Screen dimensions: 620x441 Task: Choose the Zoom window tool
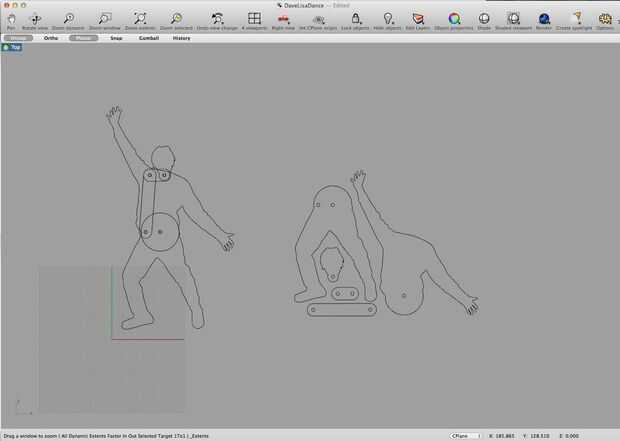tap(104, 19)
